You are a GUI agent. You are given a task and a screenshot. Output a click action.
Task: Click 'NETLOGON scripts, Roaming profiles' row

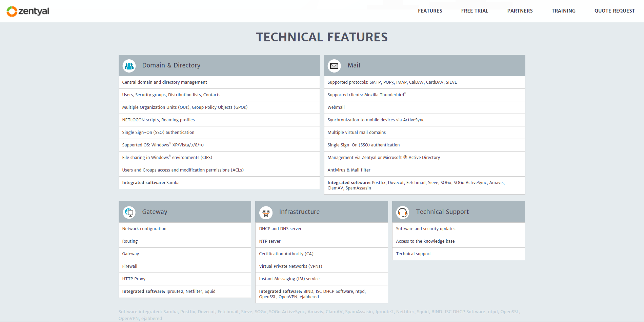(x=219, y=120)
